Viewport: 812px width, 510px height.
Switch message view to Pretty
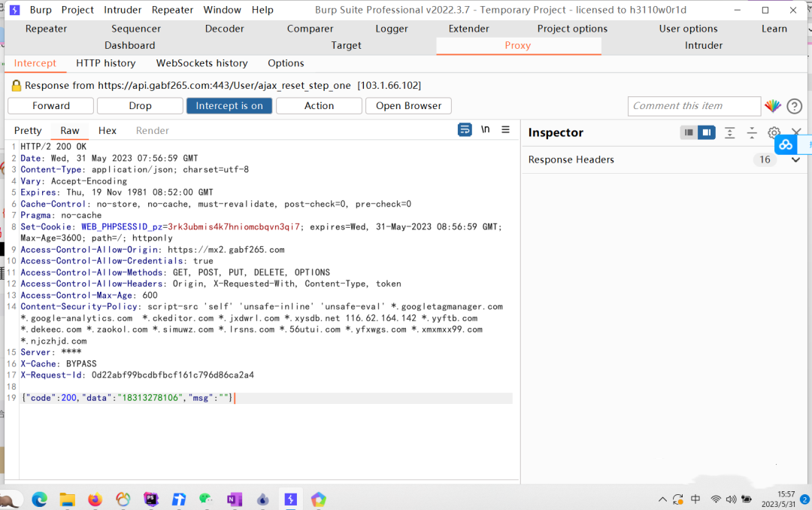[x=28, y=131]
